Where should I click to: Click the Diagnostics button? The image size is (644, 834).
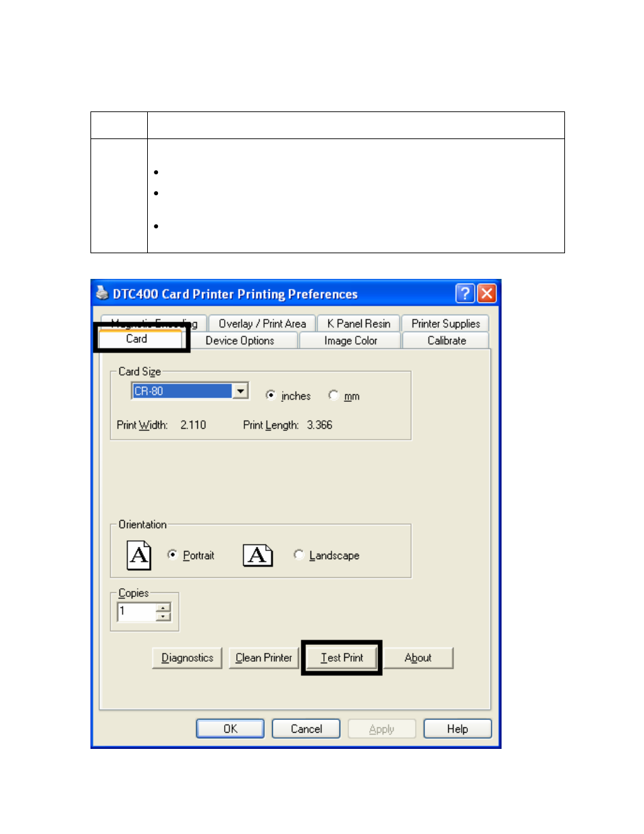[187, 658]
